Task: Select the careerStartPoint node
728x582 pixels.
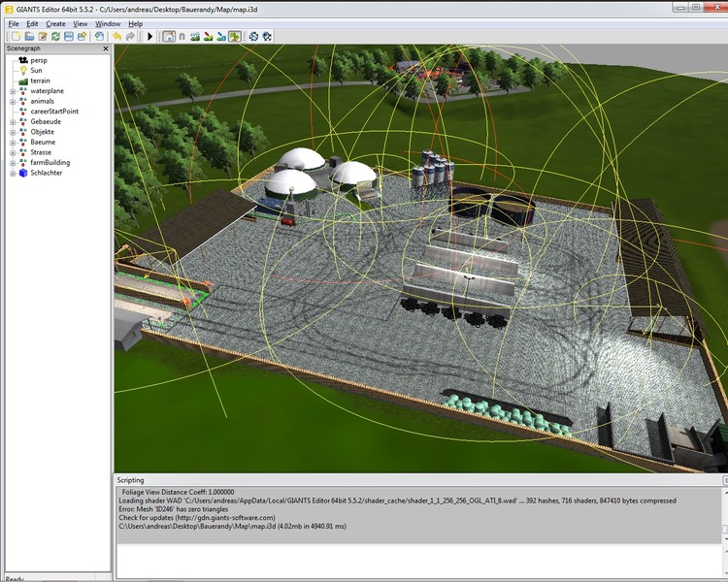Action: click(x=54, y=112)
